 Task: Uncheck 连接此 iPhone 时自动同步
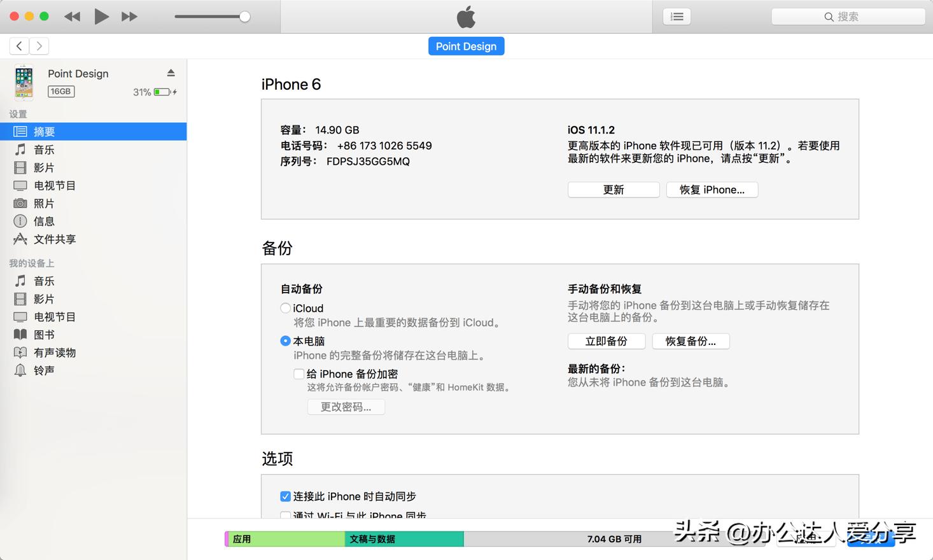point(285,496)
